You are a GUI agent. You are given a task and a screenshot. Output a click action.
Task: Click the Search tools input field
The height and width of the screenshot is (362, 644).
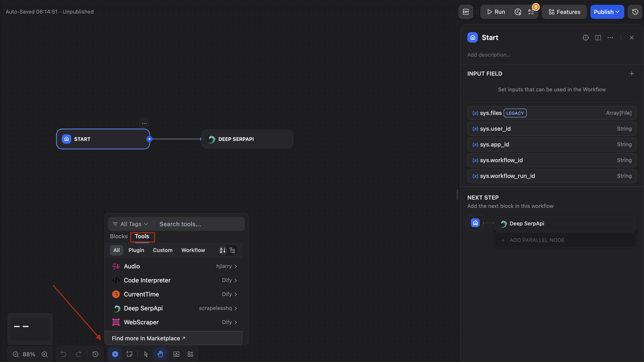200,224
